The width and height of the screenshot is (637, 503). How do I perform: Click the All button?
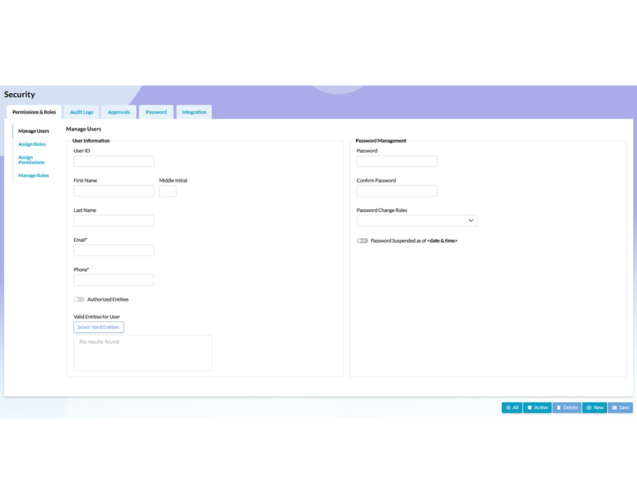[512, 408]
